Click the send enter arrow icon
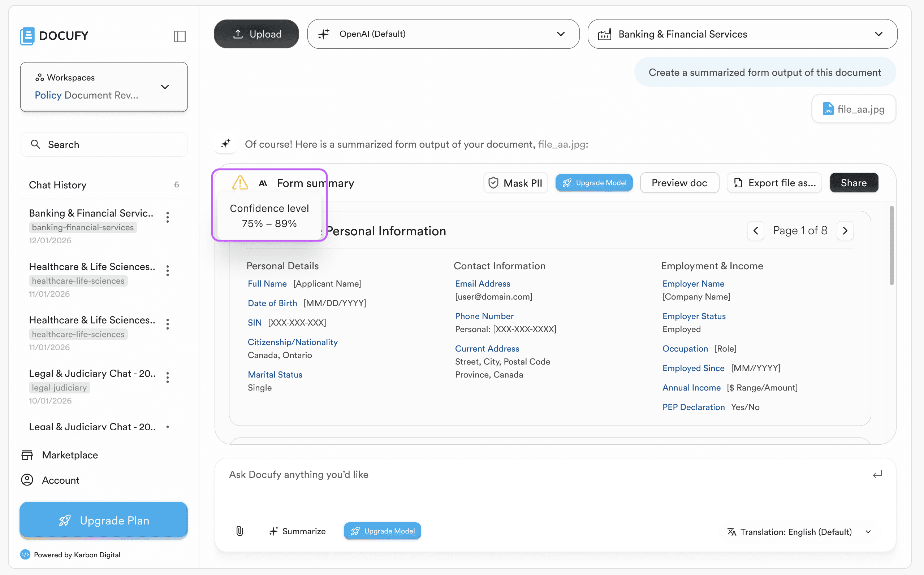924x575 pixels. tap(877, 474)
